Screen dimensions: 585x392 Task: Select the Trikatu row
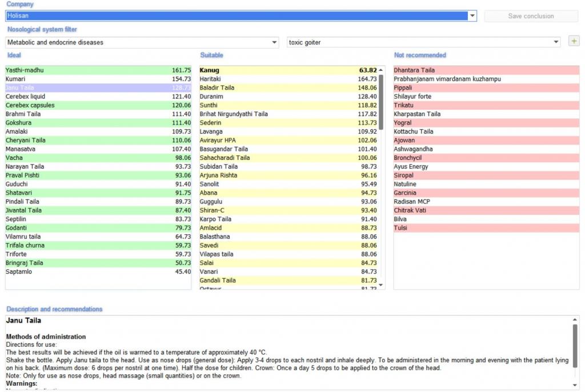[x=487, y=105]
